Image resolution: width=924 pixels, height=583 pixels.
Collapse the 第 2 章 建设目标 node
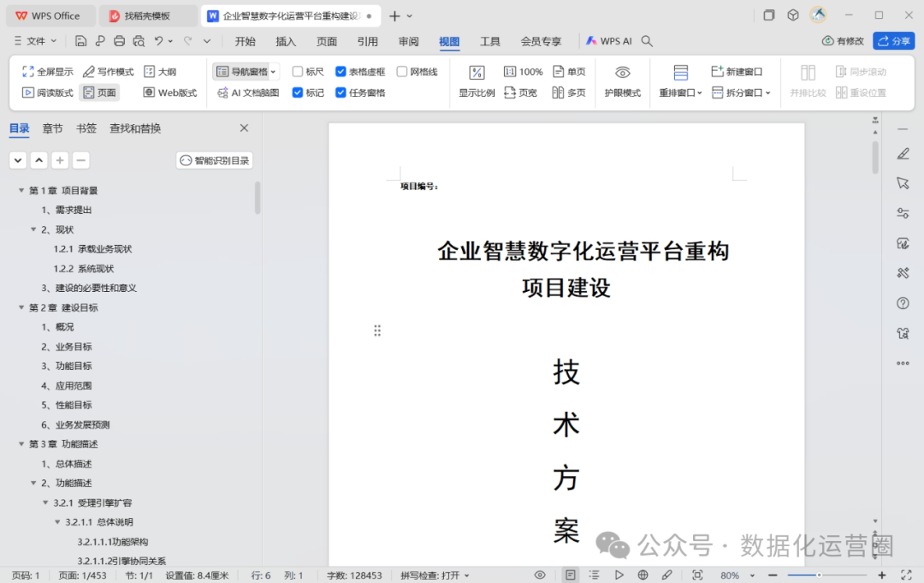tap(21, 307)
